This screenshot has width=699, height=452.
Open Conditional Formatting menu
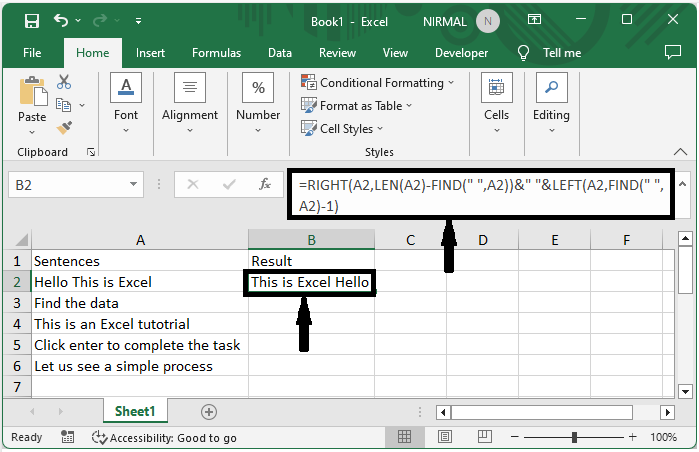click(x=378, y=82)
